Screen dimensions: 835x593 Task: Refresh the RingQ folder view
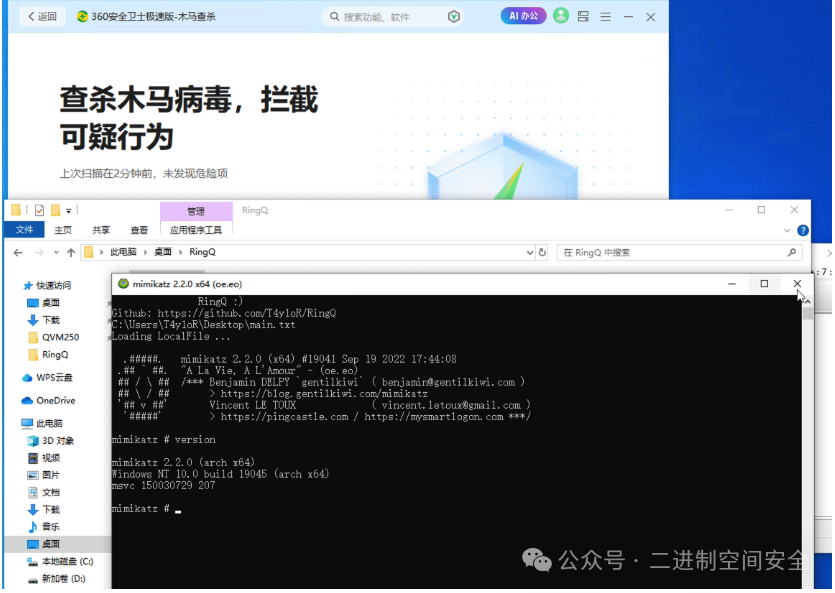(x=542, y=252)
